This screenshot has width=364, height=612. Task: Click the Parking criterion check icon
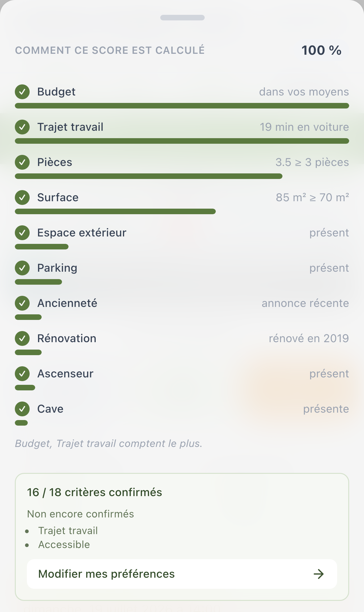(22, 268)
